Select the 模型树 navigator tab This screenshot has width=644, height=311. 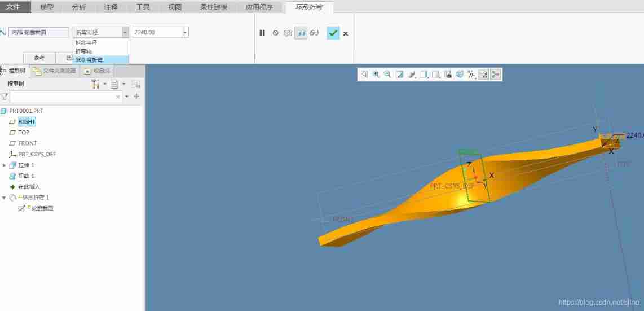(x=14, y=71)
